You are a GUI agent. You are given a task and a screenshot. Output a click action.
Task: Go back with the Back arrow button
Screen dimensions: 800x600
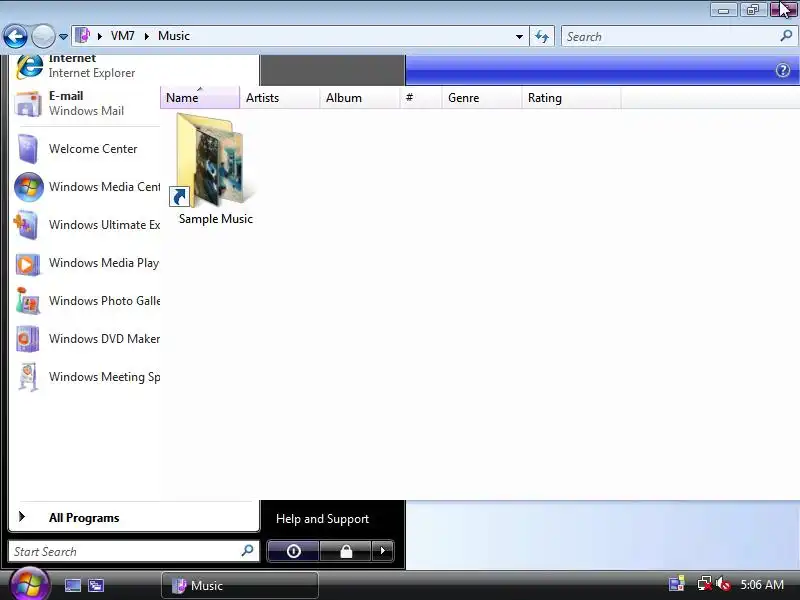pyautogui.click(x=15, y=36)
